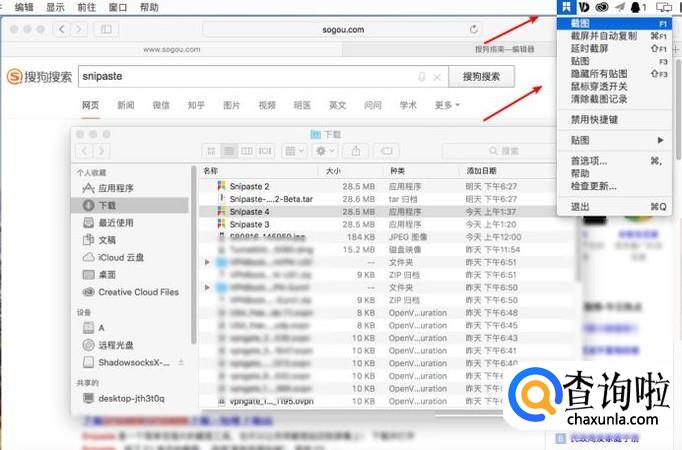Image resolution: width=682 pixels, height=450 pixels.
Task: Click the Finder edit tags button
Action: pos(386,151)
